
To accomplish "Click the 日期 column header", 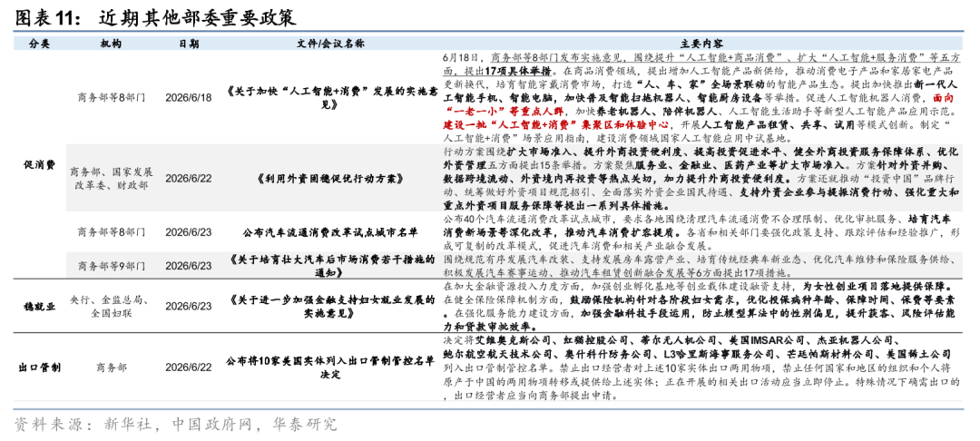I will [188, 44].
